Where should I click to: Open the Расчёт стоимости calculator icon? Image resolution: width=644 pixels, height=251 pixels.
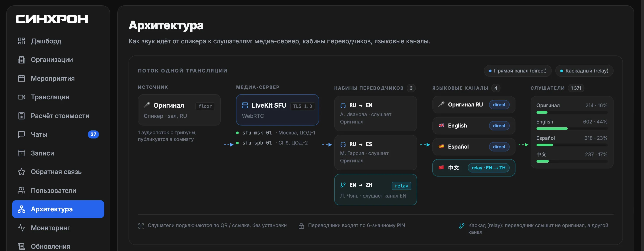21,116
